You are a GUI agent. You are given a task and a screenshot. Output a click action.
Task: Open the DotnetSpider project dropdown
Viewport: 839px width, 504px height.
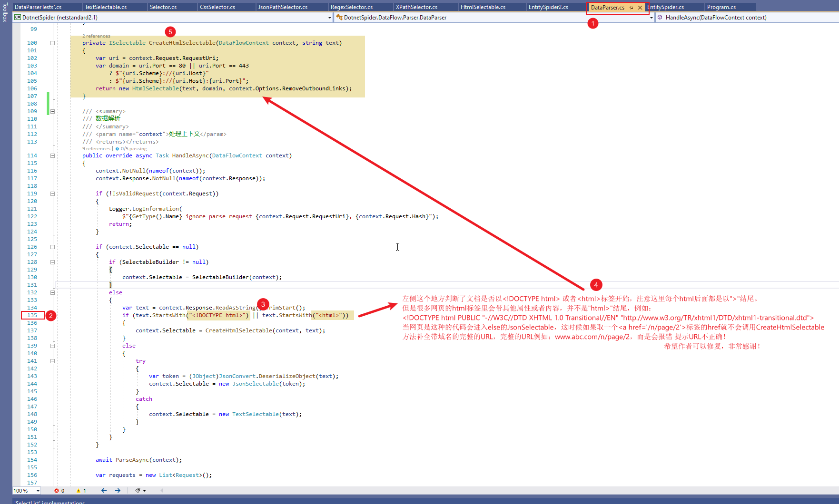[x=329, y=17]
